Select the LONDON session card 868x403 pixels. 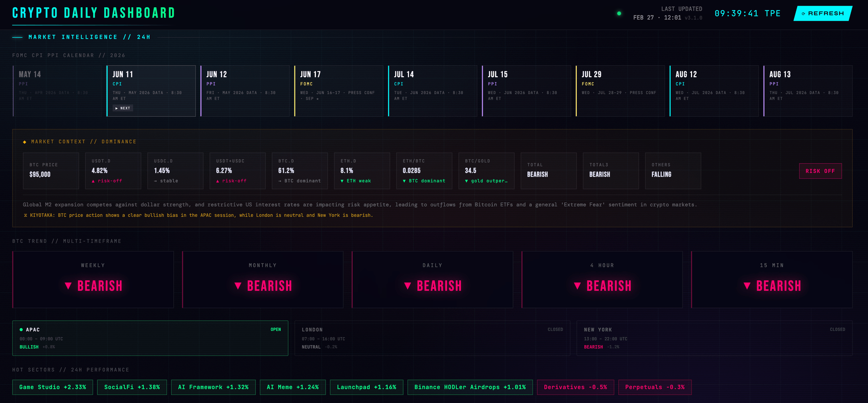pos(433,338)
